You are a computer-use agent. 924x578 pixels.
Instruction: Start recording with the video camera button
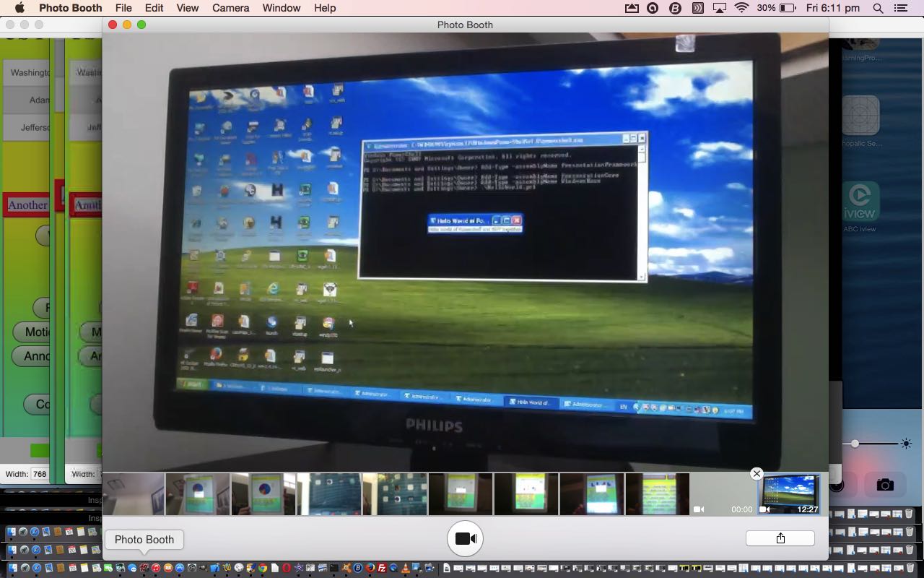pyautogui.click(x=465, y=539)
